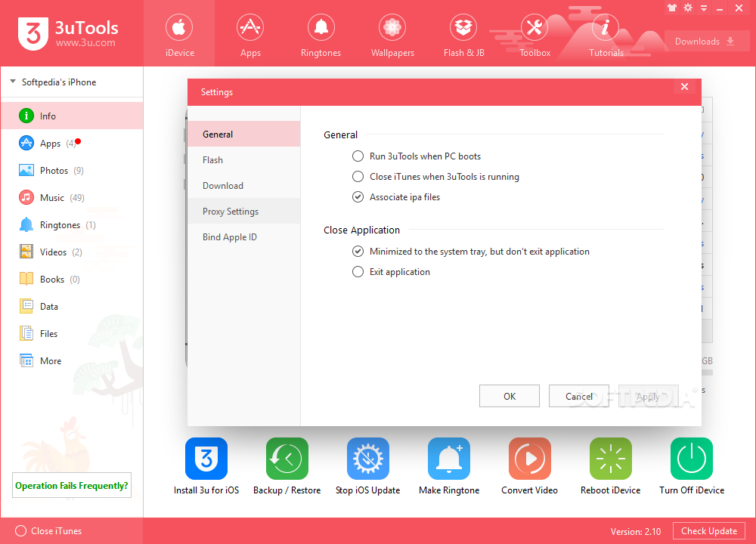The image size is (756, 544).
Task: Switch to General settings tab
Action: 244,134
